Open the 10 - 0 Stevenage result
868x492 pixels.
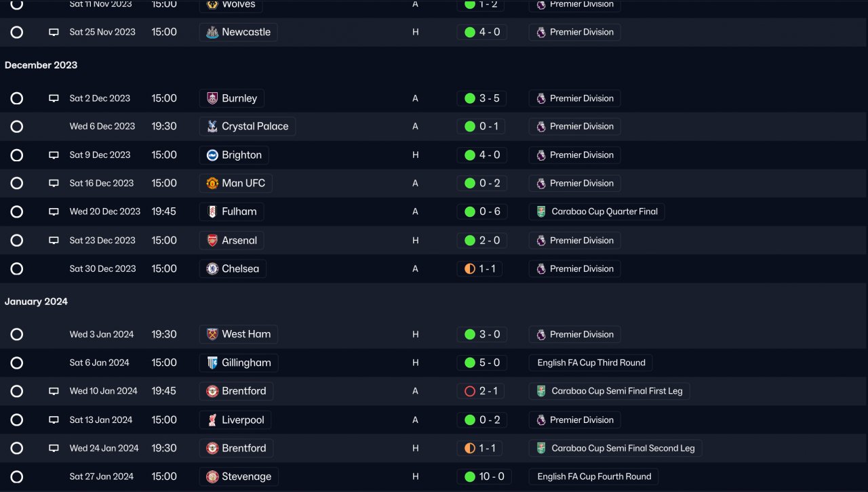tap(484, 476)
